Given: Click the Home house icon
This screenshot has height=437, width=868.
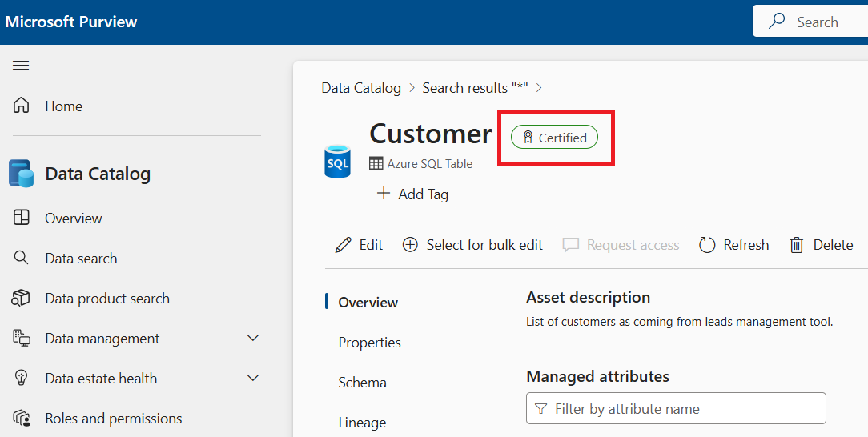Looking at the screenshot, I should 21,105.
